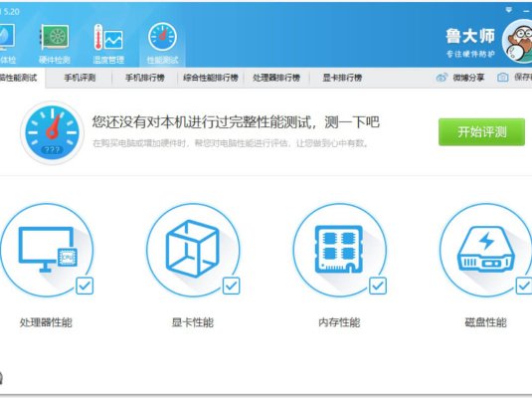Click the 内存性能 label

pyautogui.click(x=339, y=322)
